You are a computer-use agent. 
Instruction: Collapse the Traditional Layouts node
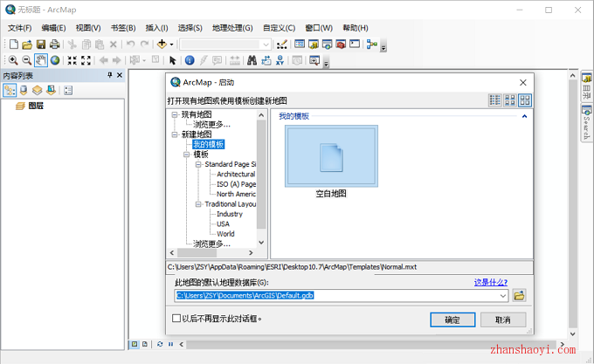tap(198, 204)
